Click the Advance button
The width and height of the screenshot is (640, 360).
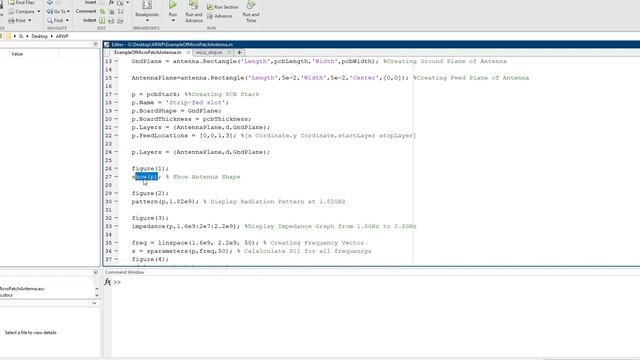220,16
